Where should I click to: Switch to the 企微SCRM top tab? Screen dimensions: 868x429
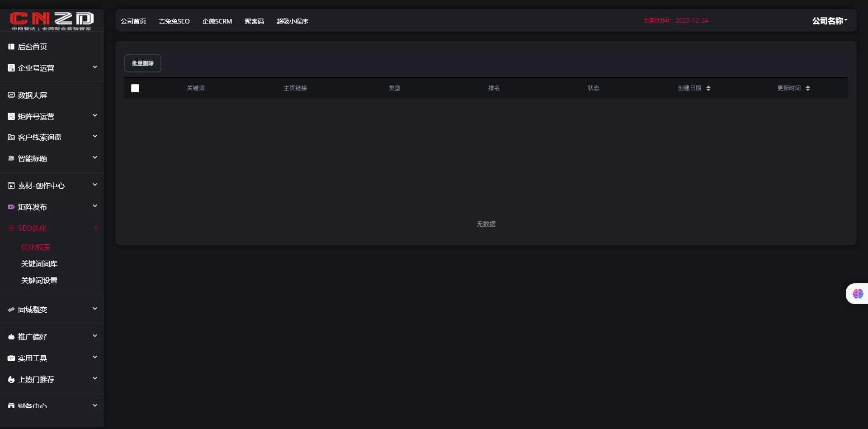point(217,21)
